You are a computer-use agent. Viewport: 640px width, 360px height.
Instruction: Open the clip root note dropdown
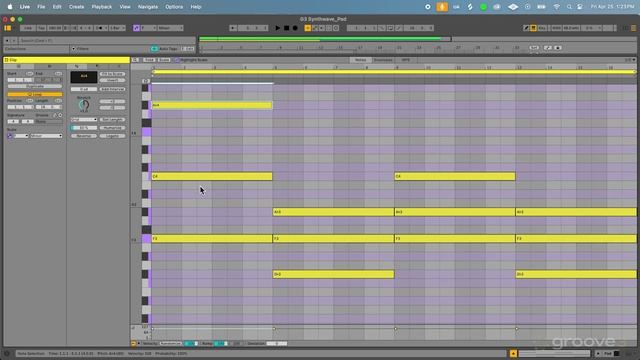pos(21,136)
